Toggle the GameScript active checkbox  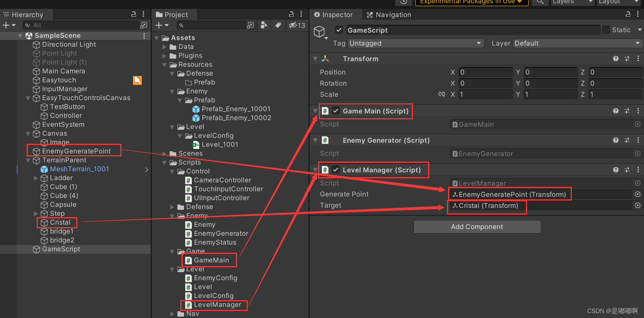click(x=339, y=30)
